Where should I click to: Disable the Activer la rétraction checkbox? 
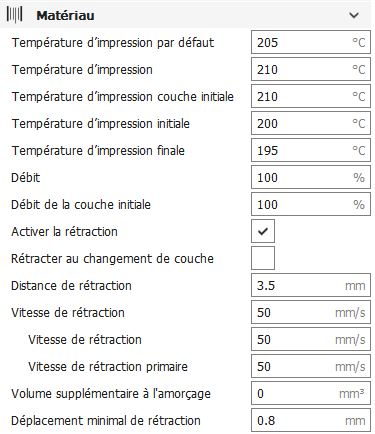[263, 231]
